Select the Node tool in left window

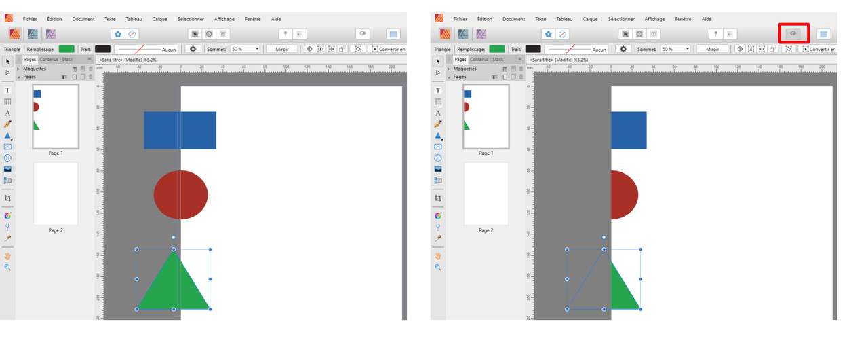7,72
